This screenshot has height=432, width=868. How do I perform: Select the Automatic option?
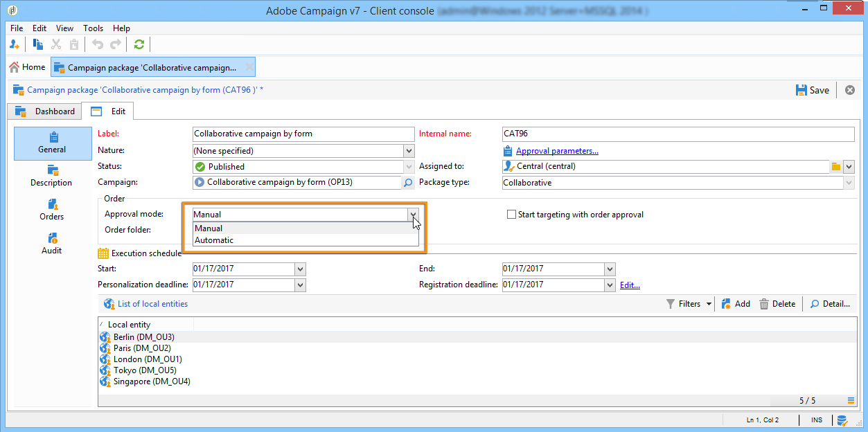tap(305, 240)
